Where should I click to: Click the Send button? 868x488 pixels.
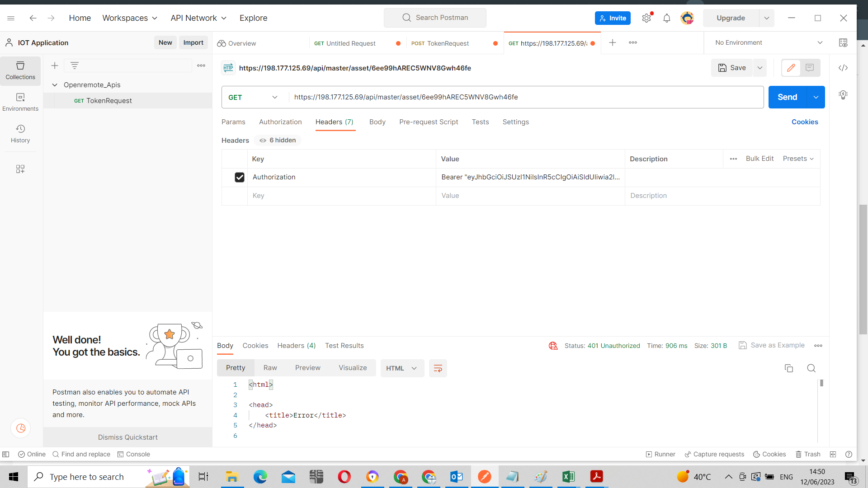click(787, 97)
